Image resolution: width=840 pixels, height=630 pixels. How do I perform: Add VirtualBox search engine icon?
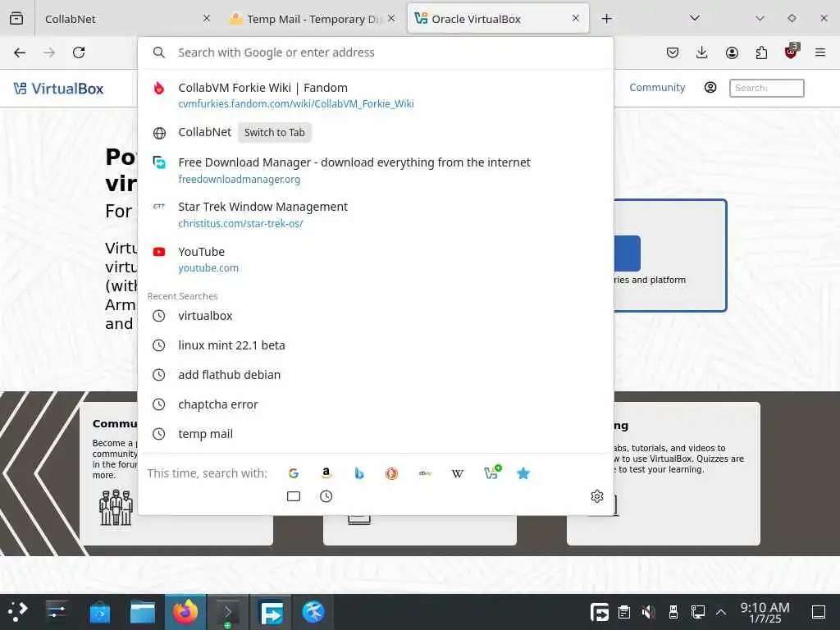coord(492,472)
